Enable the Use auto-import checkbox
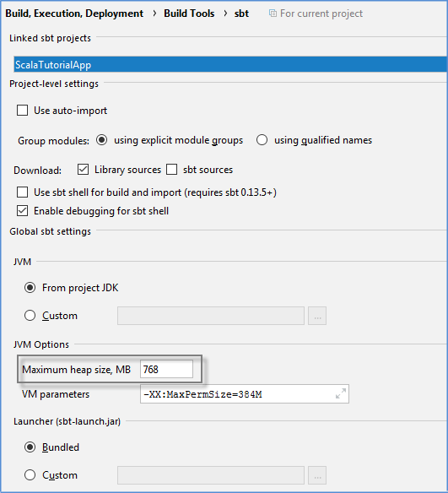Viewport: 448px width, 493px height. 22,111
